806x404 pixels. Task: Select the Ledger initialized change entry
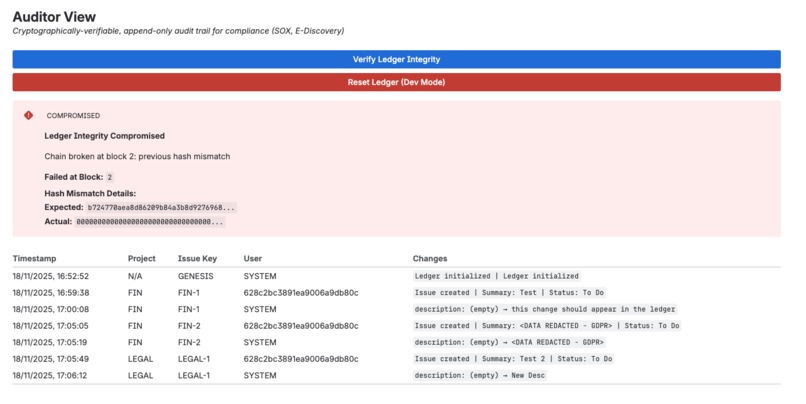(497, 276)
